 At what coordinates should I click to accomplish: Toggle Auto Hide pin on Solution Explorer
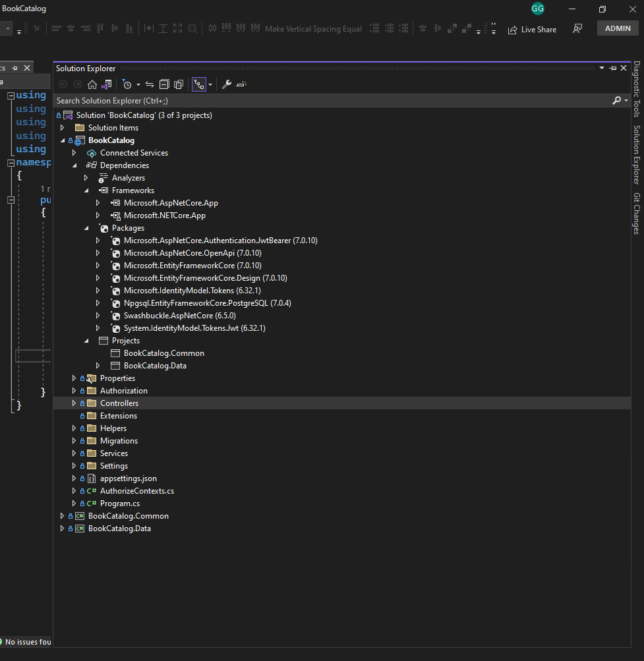pos(613,69)
